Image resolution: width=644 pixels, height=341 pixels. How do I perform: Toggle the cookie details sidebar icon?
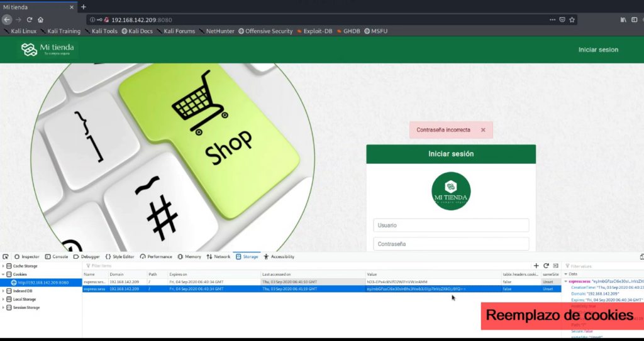(556, 266)
